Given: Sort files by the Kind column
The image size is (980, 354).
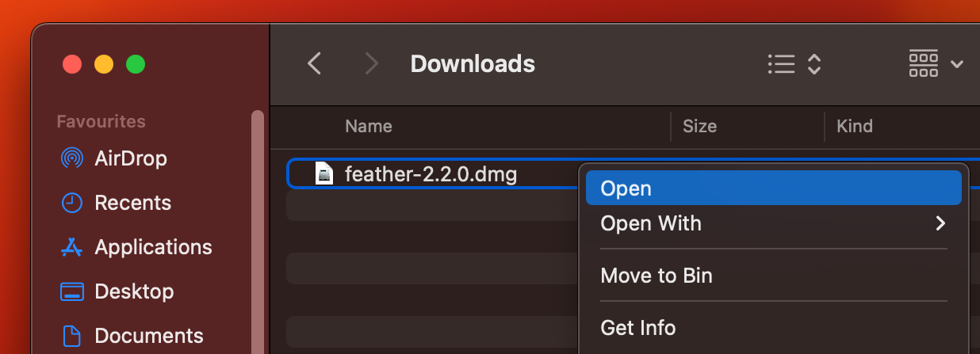Looking at the screenshot, I should (855, 126).
